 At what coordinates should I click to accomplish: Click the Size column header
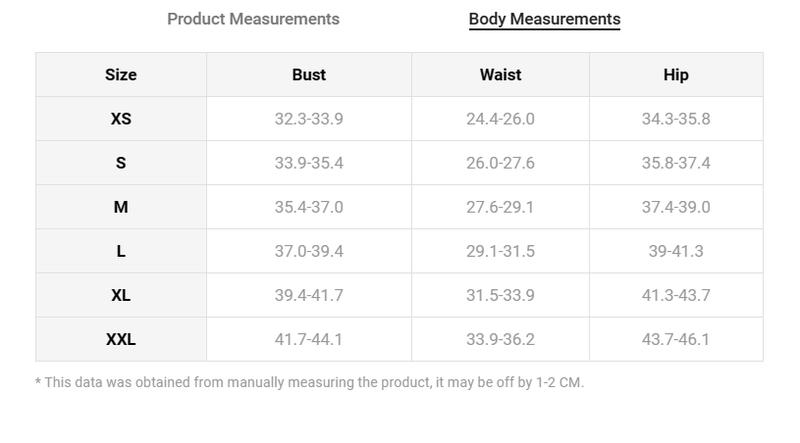click(x=121, y=75)
